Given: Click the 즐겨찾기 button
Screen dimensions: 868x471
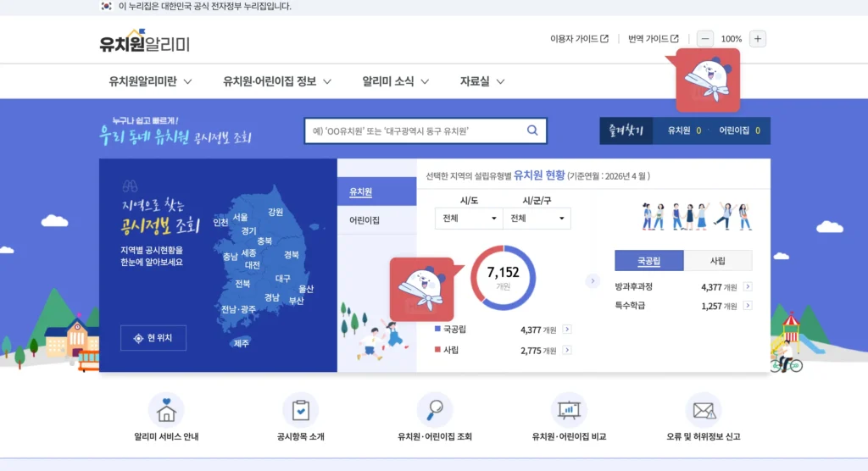Looking at the screenshot, I should click(x=626, y=130).
